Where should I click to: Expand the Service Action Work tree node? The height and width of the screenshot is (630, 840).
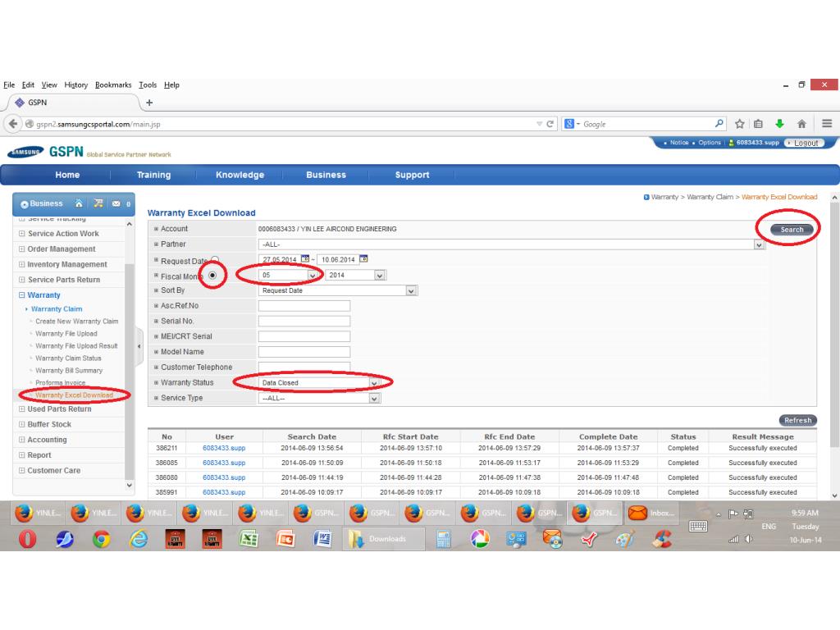(x=22, y=234)
